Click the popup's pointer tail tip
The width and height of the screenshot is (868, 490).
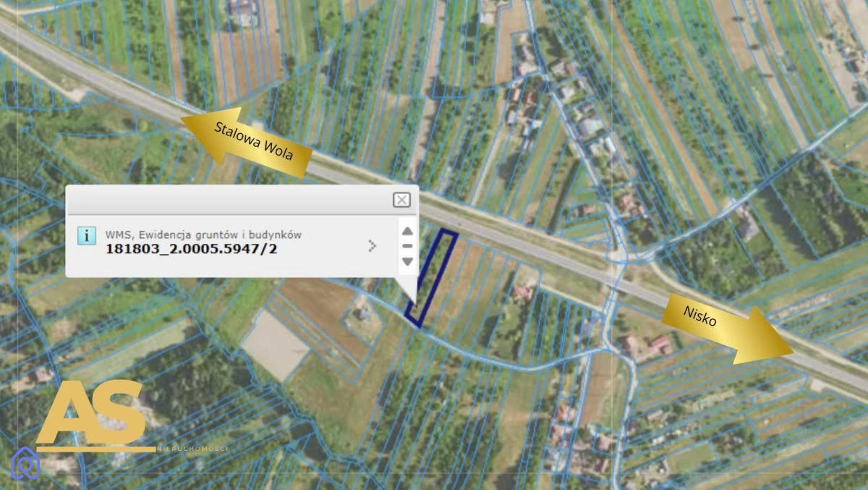pos(417,304)
